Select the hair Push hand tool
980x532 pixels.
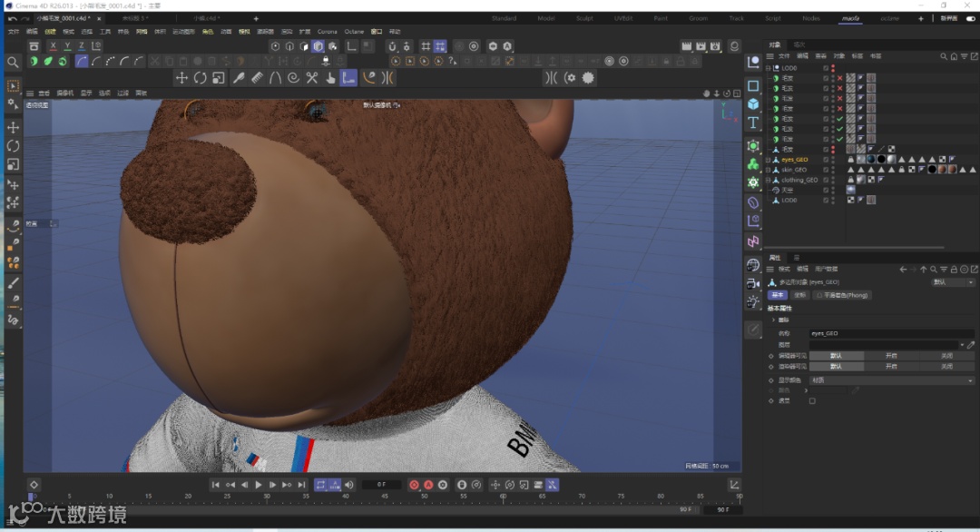click(330, 78)
